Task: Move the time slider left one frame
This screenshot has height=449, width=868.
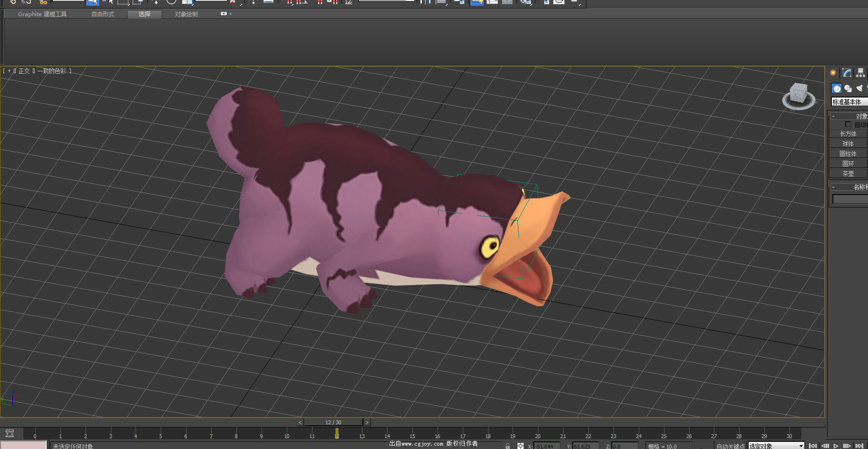Action: click(300, 422)
